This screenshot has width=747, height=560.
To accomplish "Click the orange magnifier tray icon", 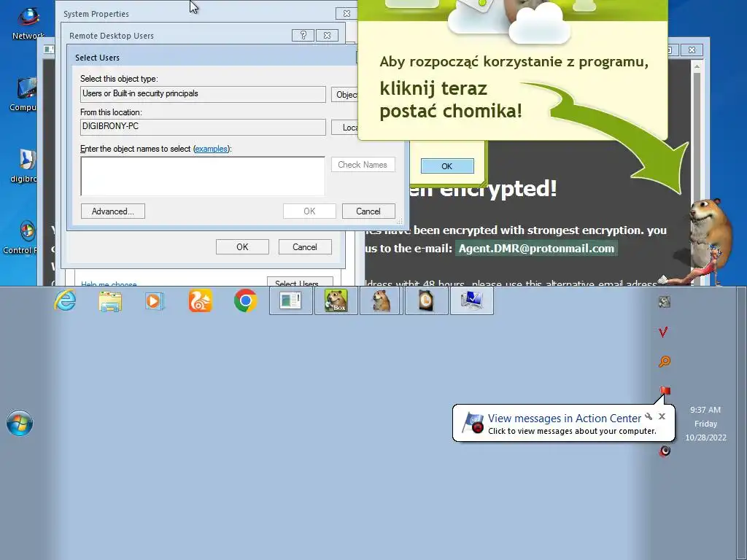I will tap(664, 362).
